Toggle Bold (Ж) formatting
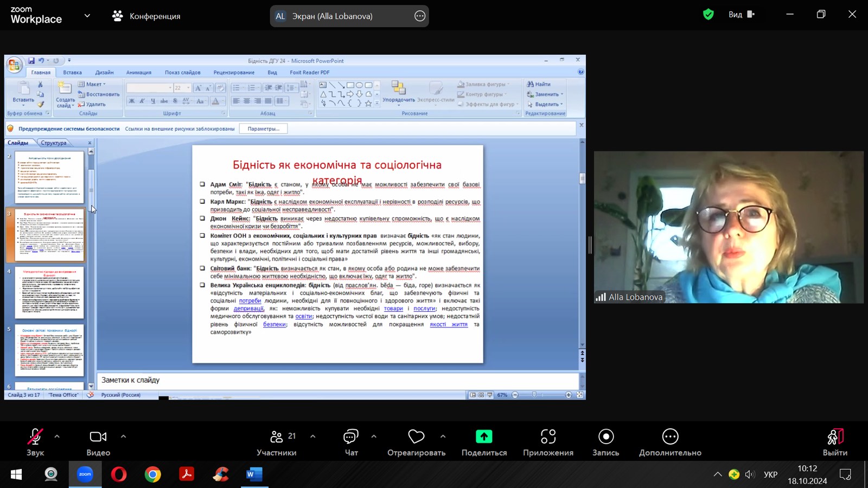Viewport: 868px width, 488px height. (132, 101)
